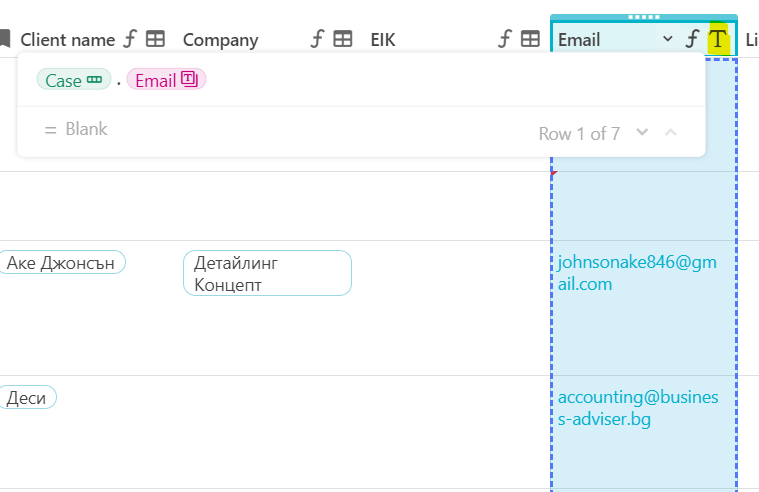The height and width of the screenshot is (492, 759).
Task: Click the Blank formula result field
Action: click(x=76, y=129)
